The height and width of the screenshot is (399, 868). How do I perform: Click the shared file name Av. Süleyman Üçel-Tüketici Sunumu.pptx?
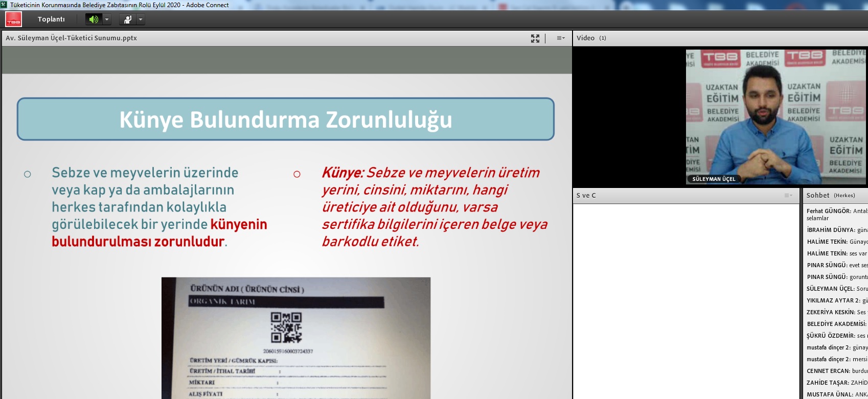(x=71, y=38)
